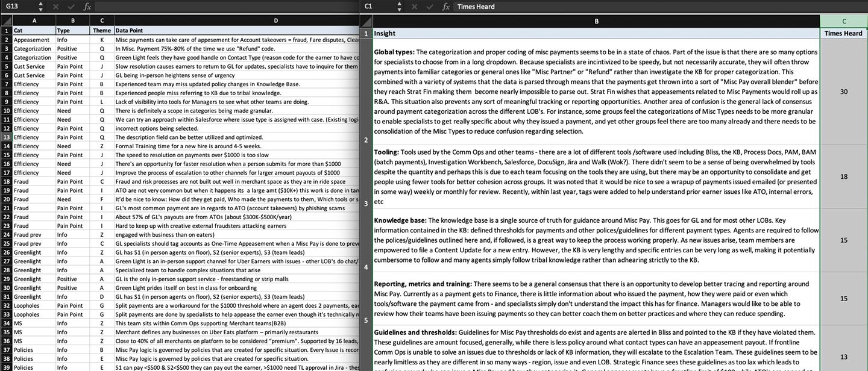
Task: Open Insert Function fx beside Times Heard formula
Action: (446, 7)
